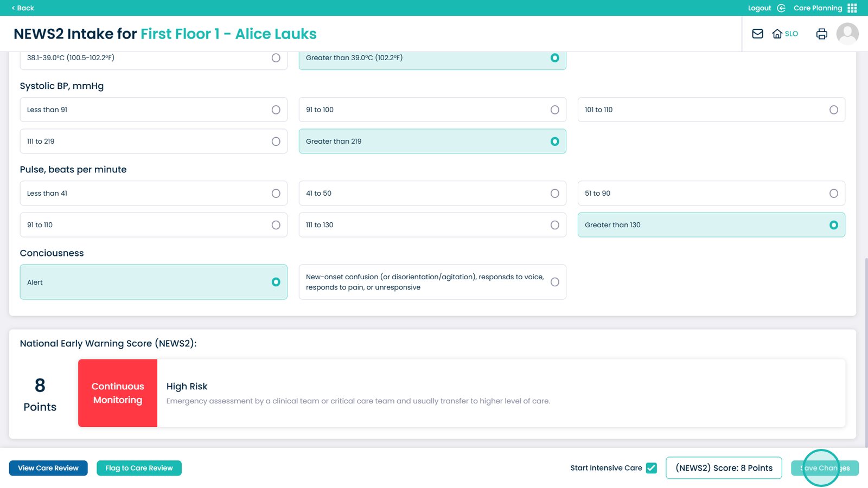
Task: Open the user profile avatar
Action: [x=847, y=34]
